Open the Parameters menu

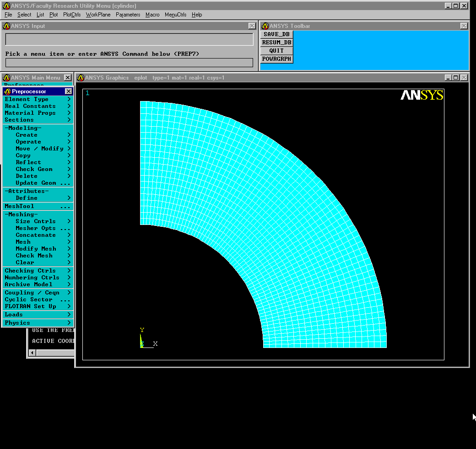128,15
